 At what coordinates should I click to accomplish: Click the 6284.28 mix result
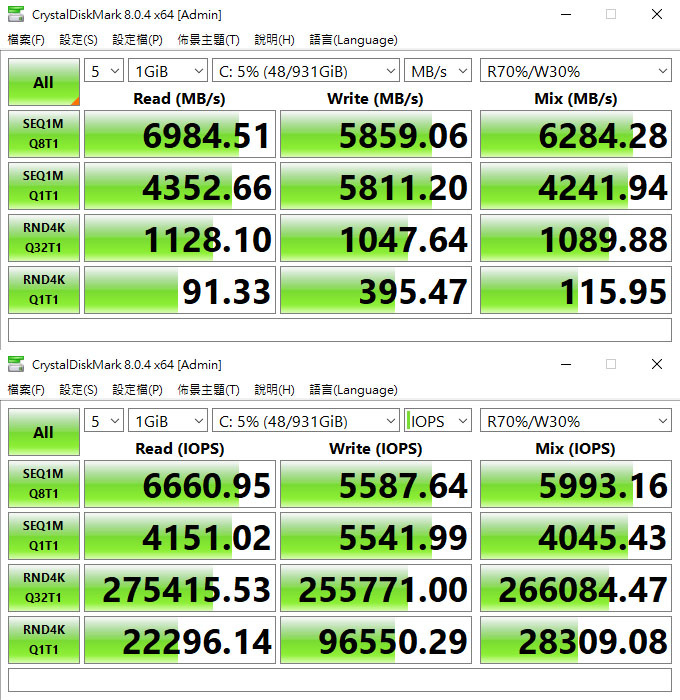pos(576,134)
